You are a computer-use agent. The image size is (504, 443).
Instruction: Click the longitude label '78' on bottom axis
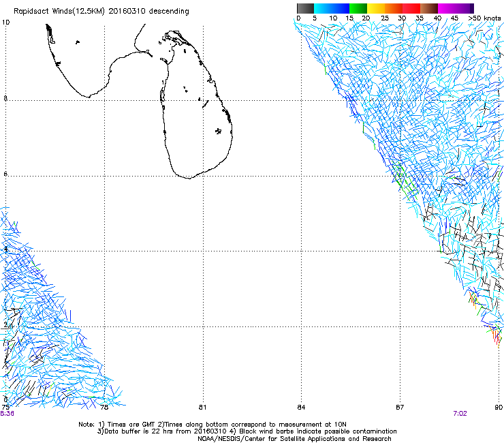point(104,408)
